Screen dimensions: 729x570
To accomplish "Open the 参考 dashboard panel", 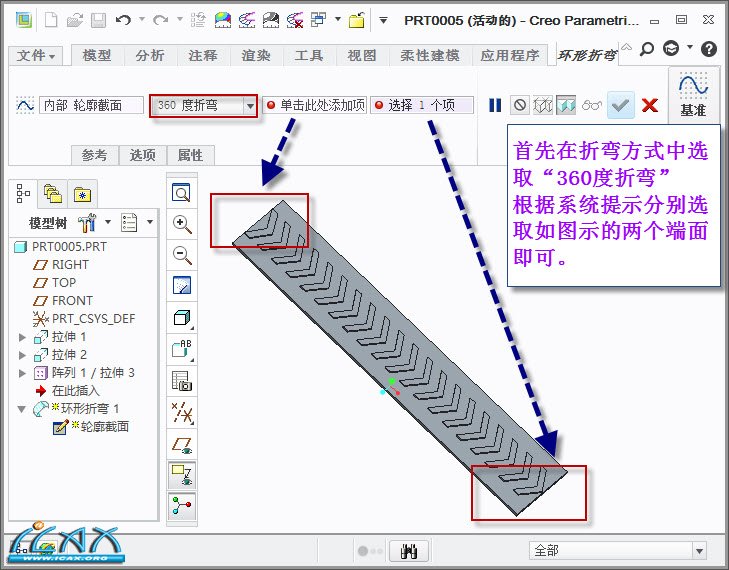I will 94,155.
